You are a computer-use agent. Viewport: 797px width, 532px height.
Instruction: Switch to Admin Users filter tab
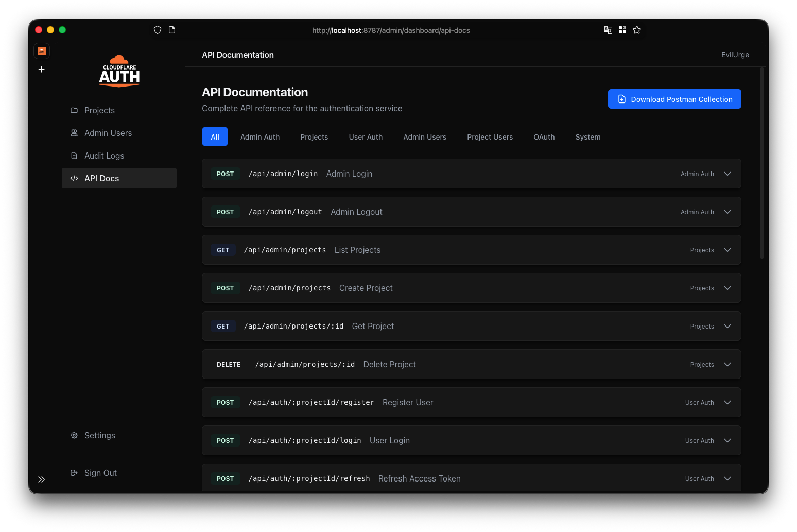coord(425,137)
